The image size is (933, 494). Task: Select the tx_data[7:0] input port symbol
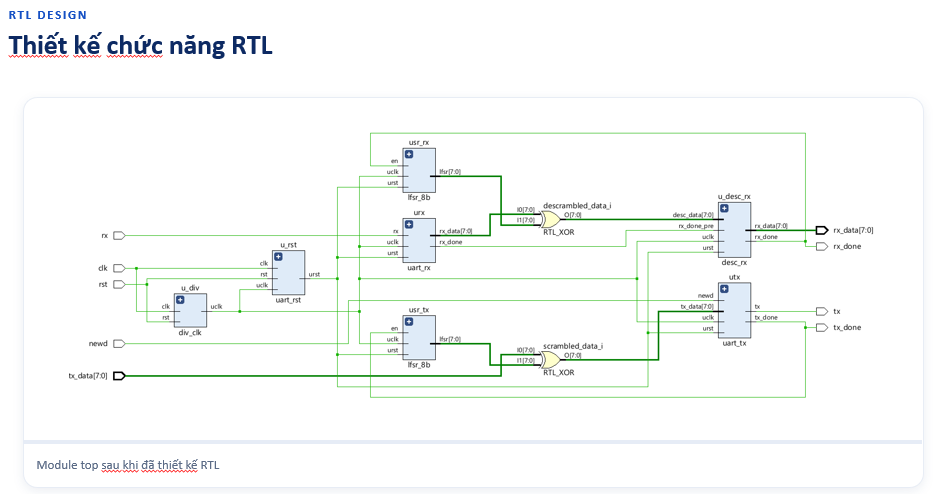tap(119, 376)
